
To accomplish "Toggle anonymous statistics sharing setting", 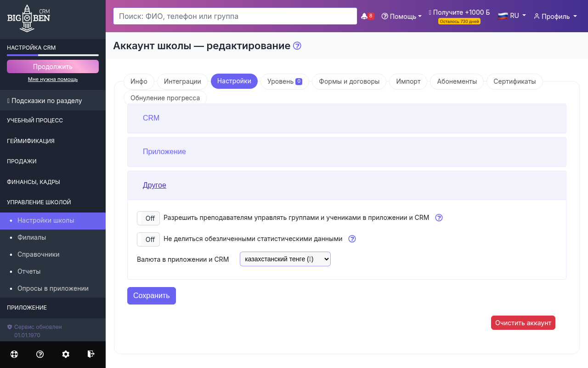I will click(148, 239).
